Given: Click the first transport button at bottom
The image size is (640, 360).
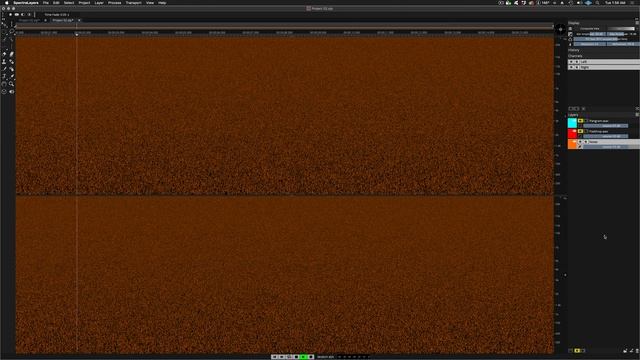Looking at the screenshot, I should [x=274, y=357].
